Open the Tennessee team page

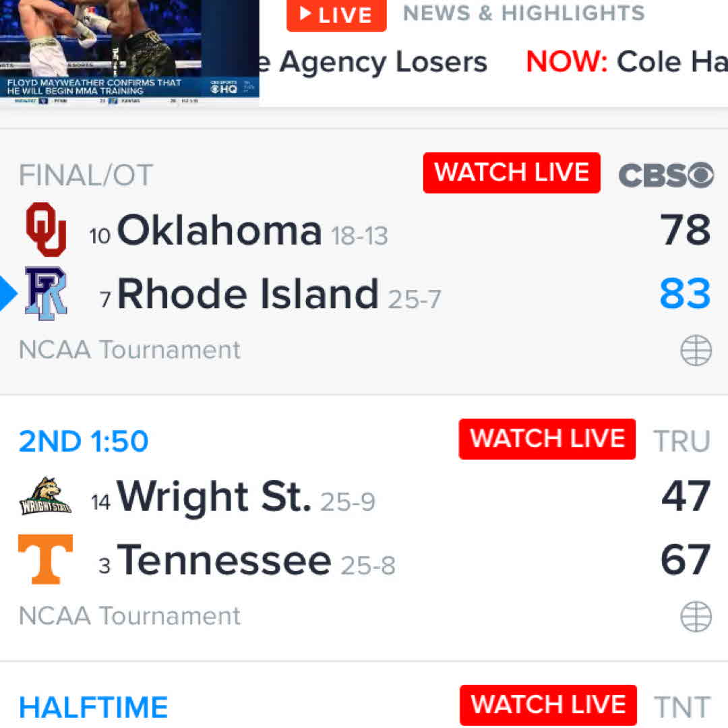tap(224, 560)
